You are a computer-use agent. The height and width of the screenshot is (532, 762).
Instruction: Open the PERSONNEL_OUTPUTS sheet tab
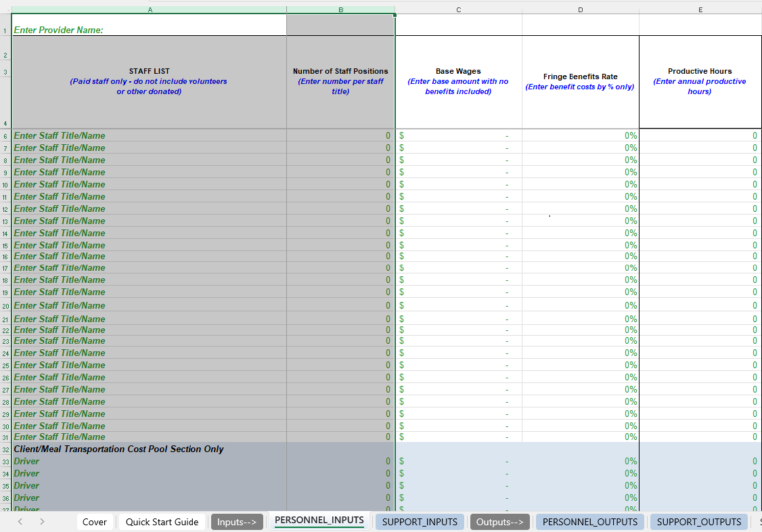tap(589, 521)
